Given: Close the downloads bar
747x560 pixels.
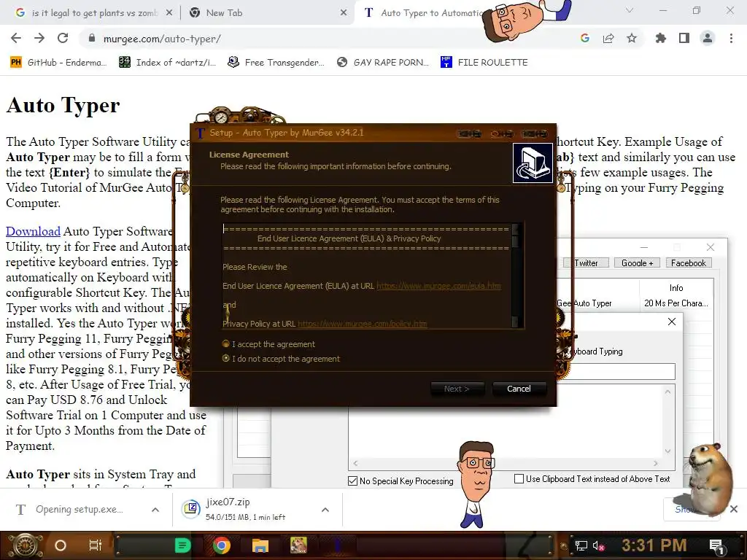Looking at the screenshot, I should [734, 509].
